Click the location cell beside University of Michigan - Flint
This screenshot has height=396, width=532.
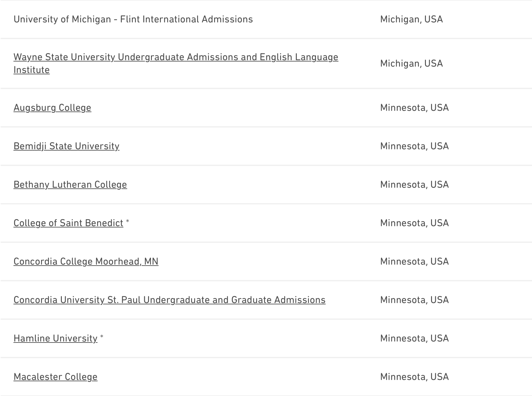pos(411,20)
